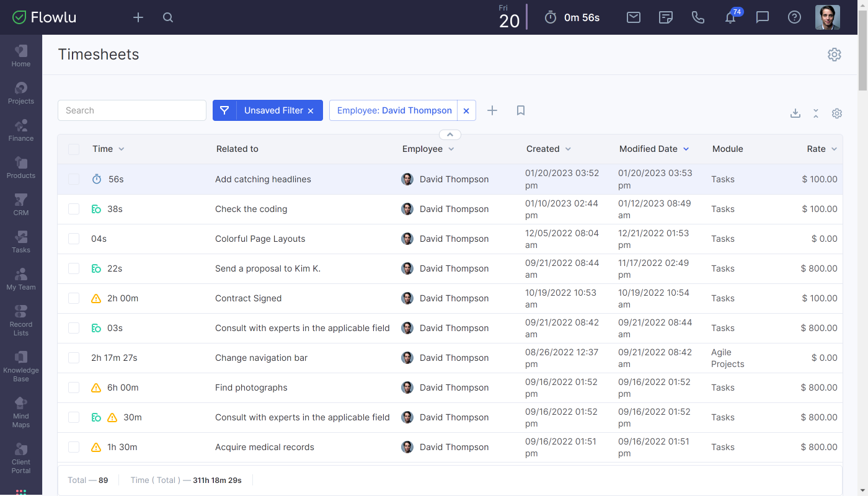Open Knowledge Base in sidebar

[x=21, y=366]
